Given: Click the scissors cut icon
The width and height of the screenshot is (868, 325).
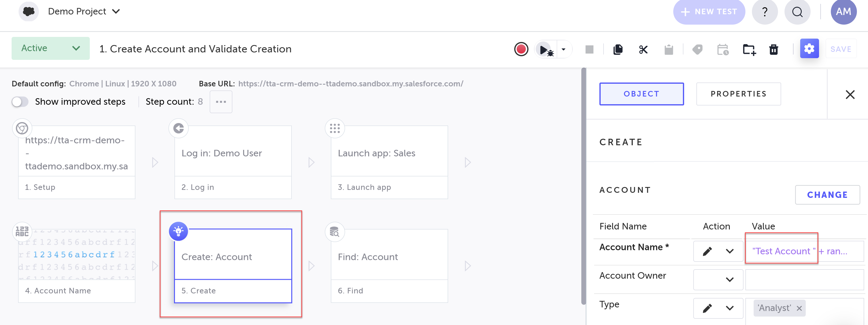Looking at the screenshot, I should tap(643, 49).
